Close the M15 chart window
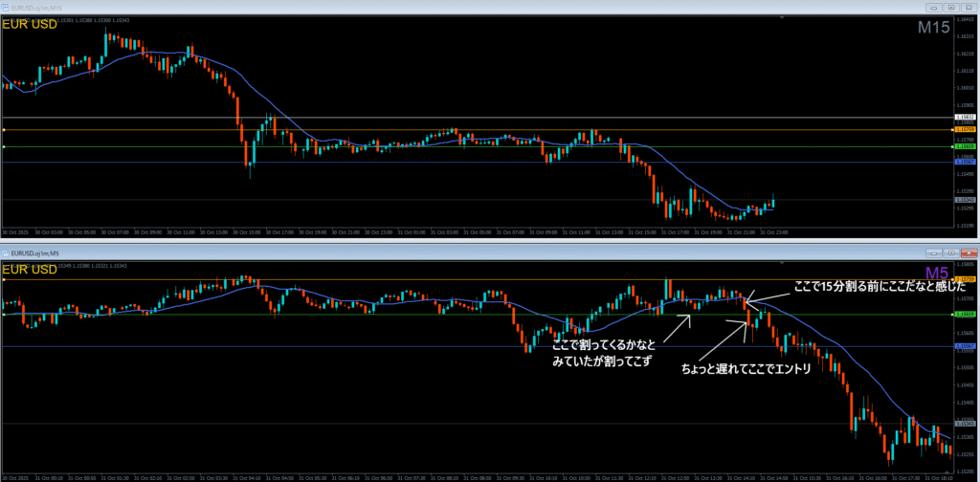Screen dimensions: 980x482 pos(968,8)
